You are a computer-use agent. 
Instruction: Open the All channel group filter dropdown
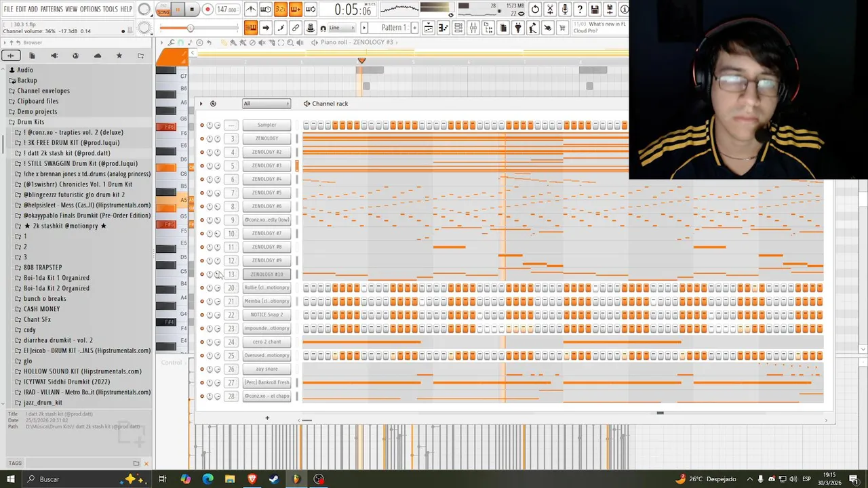click(266, 104)
